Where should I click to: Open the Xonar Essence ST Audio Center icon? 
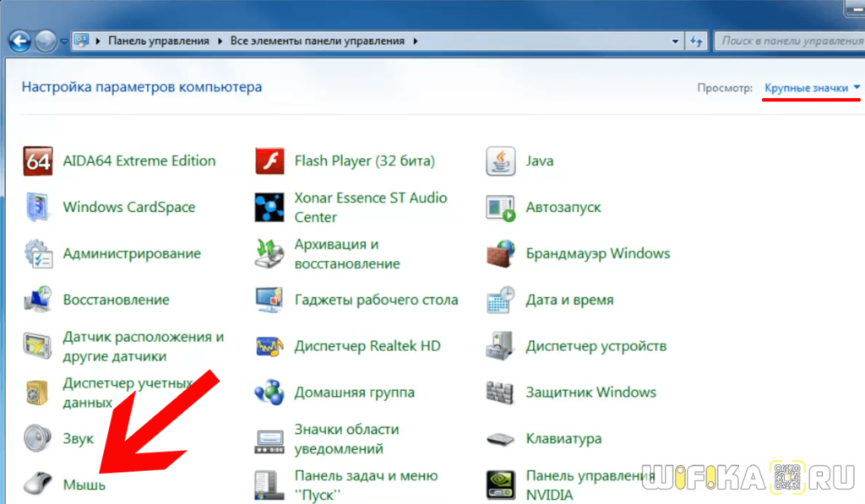pos(269,208)
